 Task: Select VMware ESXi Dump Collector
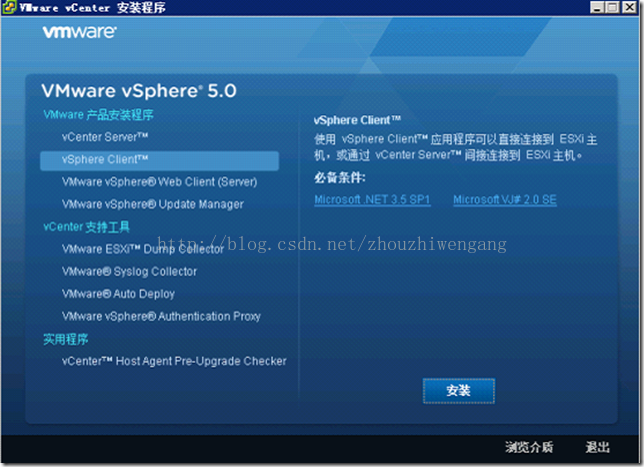pos(143,249)
